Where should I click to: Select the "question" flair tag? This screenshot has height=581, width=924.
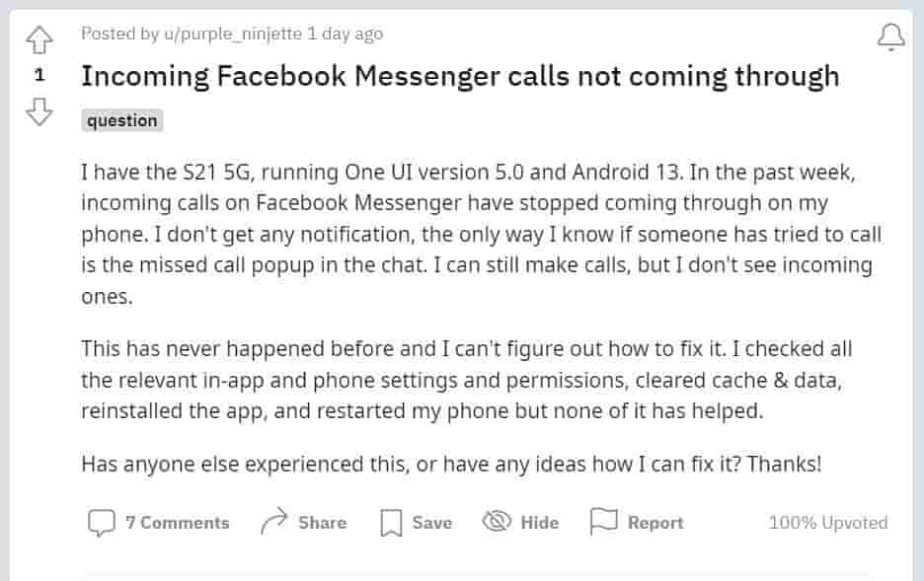[121, 120]
